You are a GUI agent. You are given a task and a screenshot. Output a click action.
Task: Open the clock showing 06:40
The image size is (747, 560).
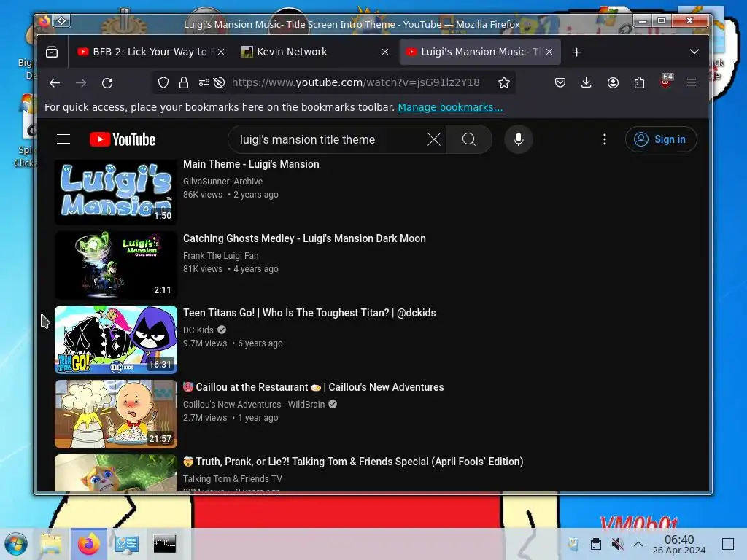[679, 544]
